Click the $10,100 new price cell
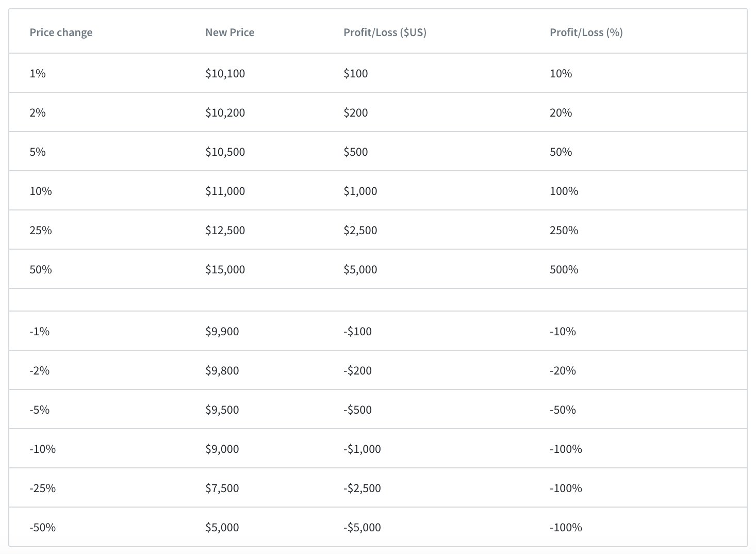Image resolution: width=756 pixels, height=554 pixels. tap(225, 74)
